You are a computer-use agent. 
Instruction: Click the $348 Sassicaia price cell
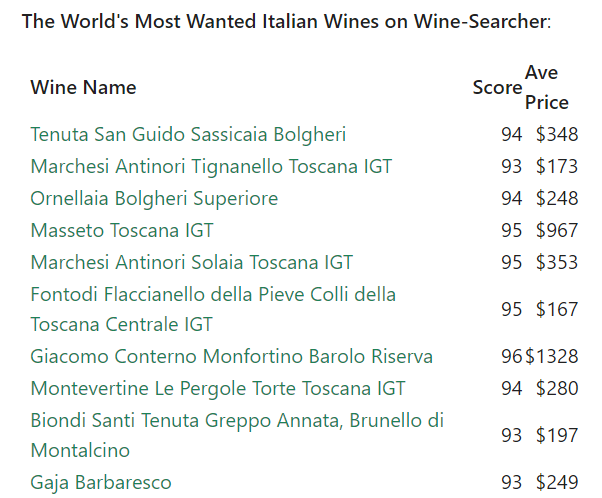(x=557, y=134)
